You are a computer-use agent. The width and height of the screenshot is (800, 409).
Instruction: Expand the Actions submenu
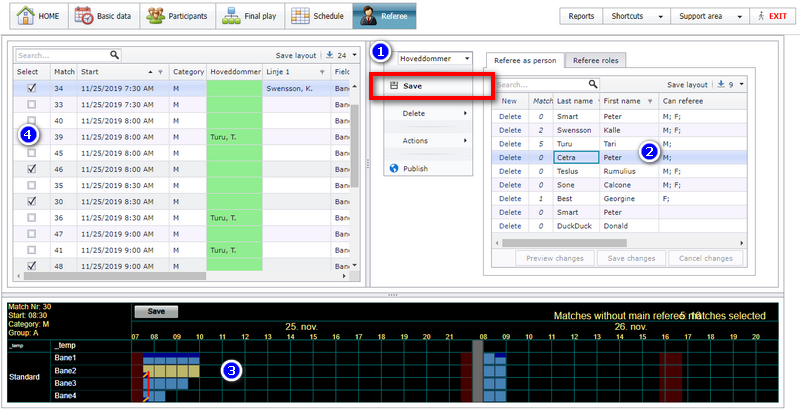pyautogui.click(x=428, y=141)
